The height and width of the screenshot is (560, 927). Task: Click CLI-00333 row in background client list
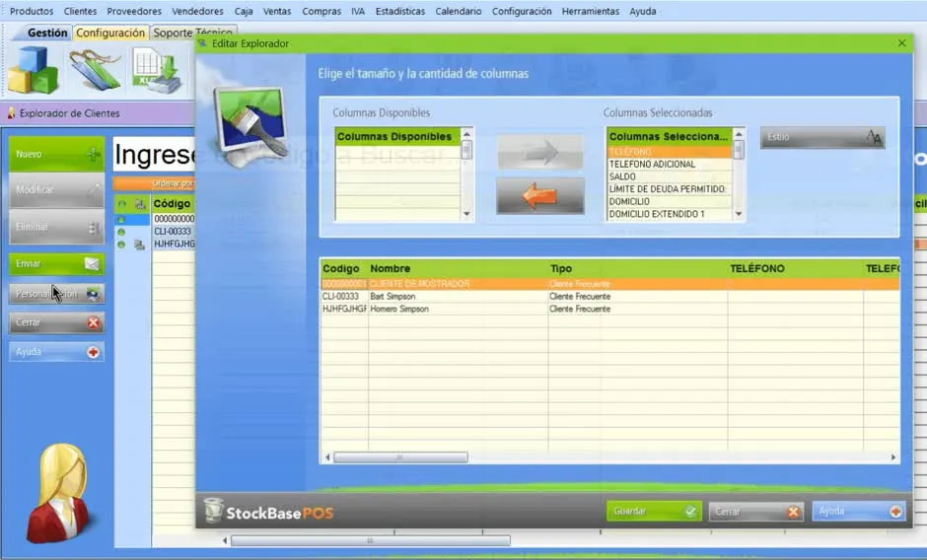click(x=174, y=232)
